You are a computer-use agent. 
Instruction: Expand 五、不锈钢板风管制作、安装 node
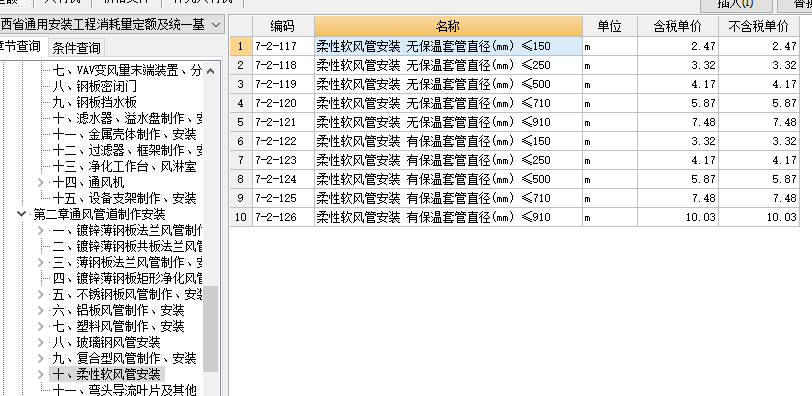(x=41, y=294)
